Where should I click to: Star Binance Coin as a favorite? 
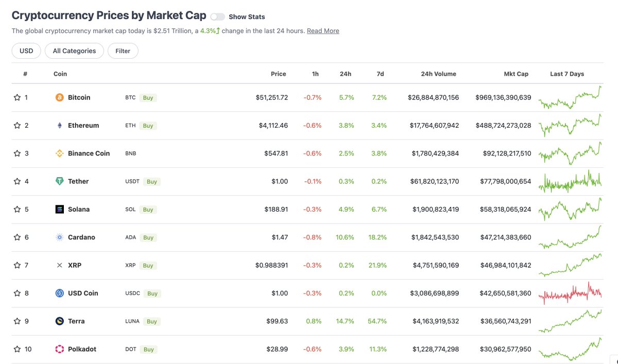[17, 153]
